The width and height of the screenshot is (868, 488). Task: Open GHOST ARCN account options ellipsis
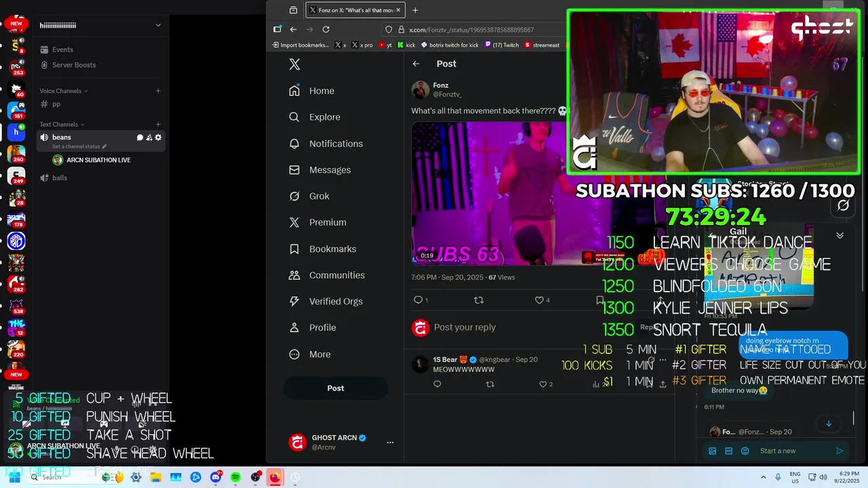(390, 443)
